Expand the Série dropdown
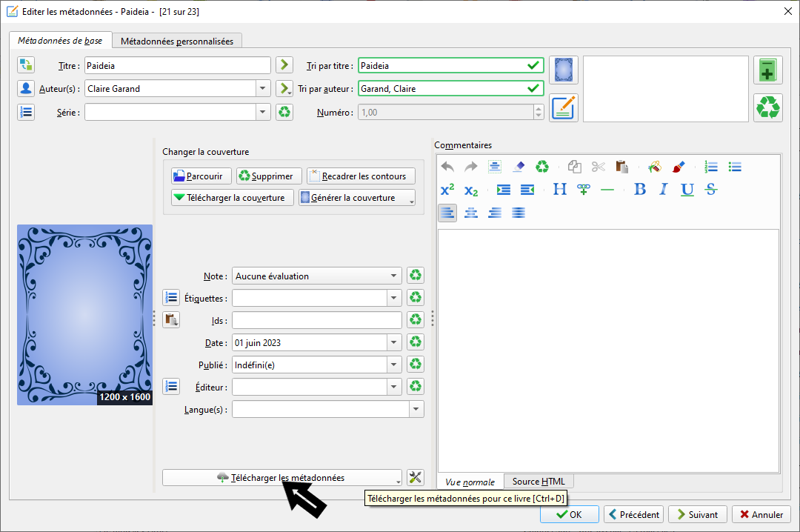 [x=262, y=112]
